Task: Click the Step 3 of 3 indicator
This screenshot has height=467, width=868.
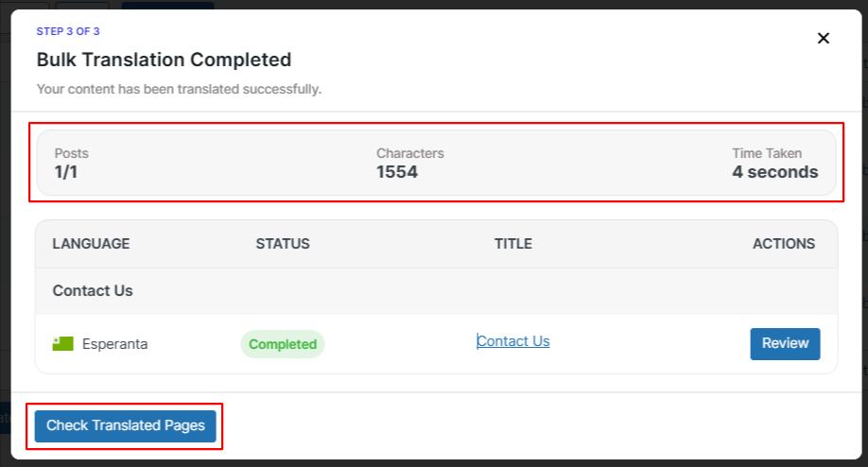Action: pyautogui.click(x=68, y=31)
